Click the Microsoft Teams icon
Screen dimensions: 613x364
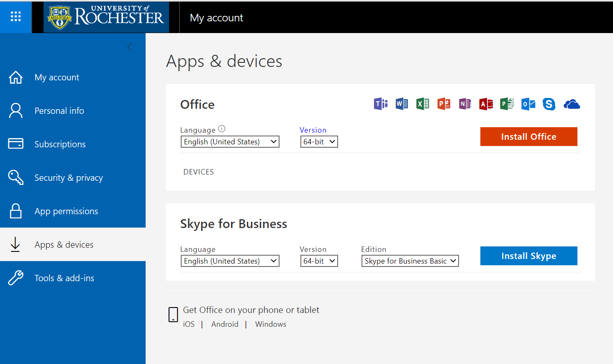[x=381, y=104]
